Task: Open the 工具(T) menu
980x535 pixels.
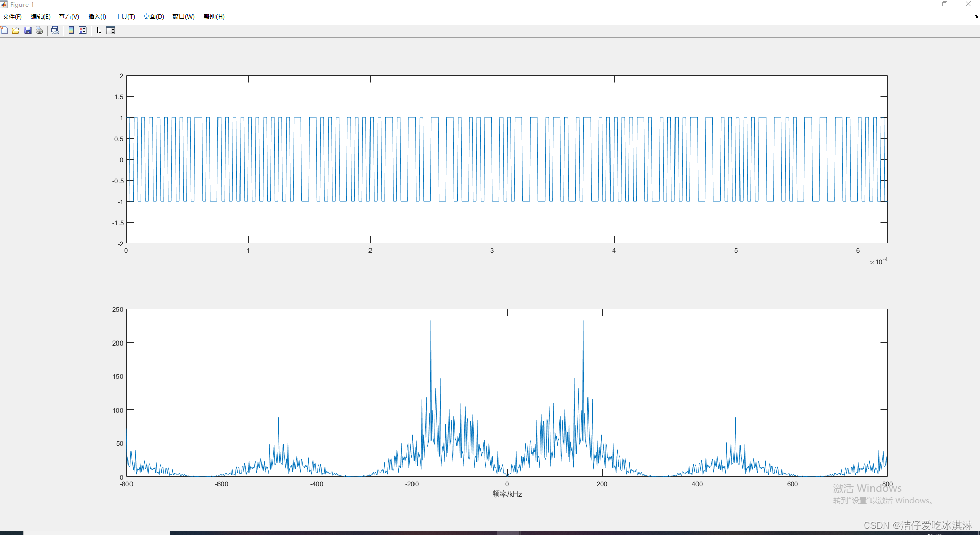Action: pos(125,17)
